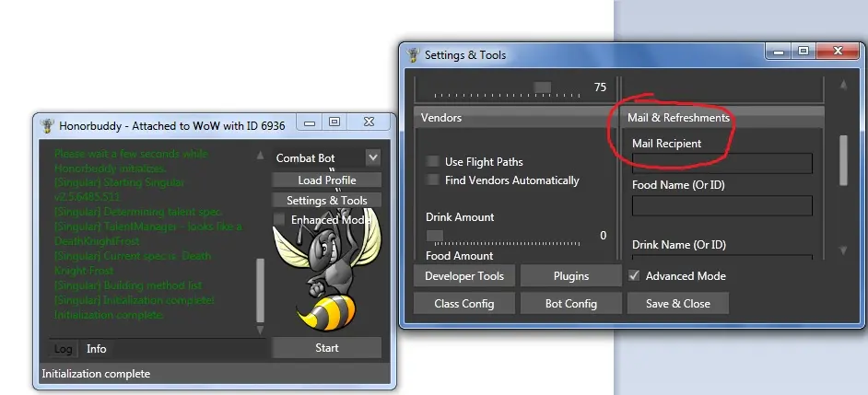Click the settings panel scrollbar thumb
Image resolution: width=868 pixels, height=395 pixels.
(x=844, y=160)
